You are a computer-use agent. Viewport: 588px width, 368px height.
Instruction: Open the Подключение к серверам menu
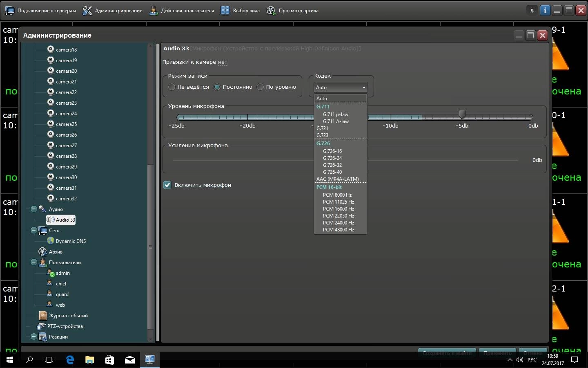pyautogui.click(x=40, y=11)
